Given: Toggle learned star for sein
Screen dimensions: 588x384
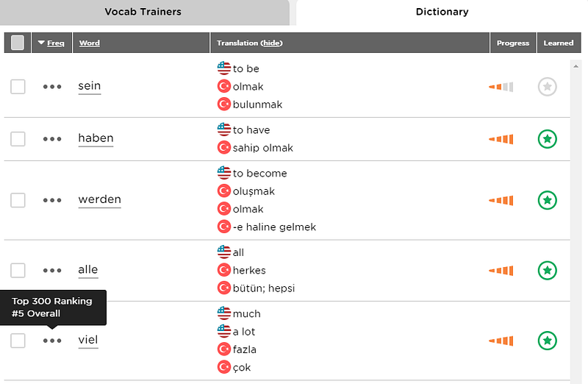Looking at the screenshot, I should [x=547, y=87].
